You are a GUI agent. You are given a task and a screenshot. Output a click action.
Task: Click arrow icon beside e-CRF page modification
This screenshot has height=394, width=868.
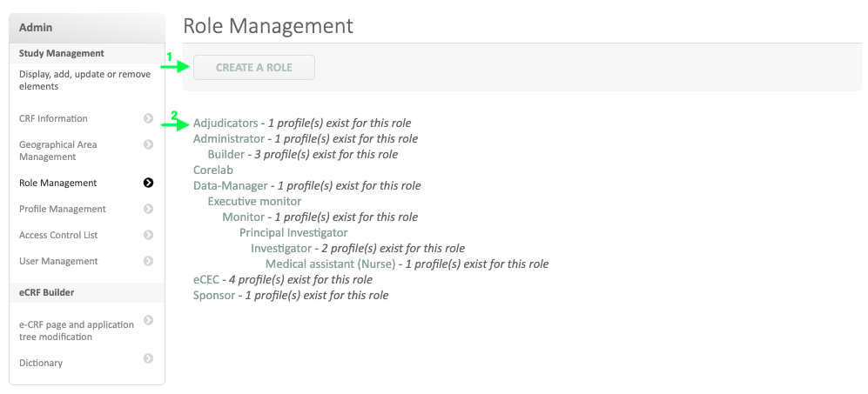148,320
